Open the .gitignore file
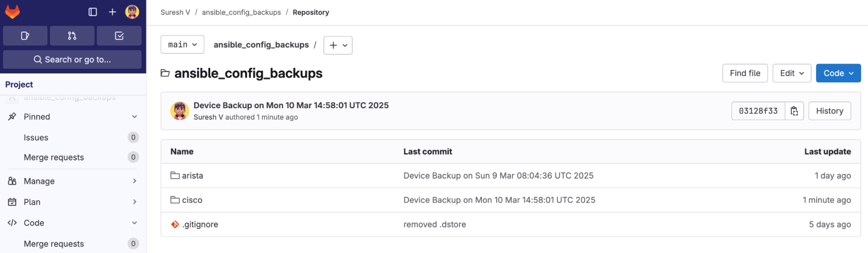 [200, 224]
